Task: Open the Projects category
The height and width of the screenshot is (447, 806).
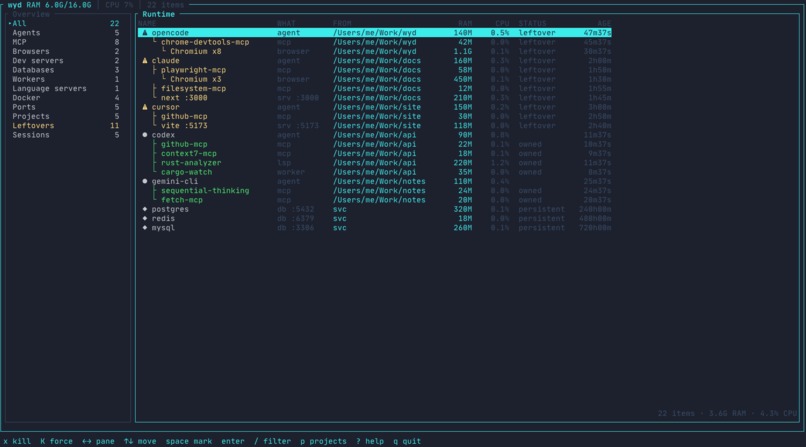Action: (x=64, y=116)
